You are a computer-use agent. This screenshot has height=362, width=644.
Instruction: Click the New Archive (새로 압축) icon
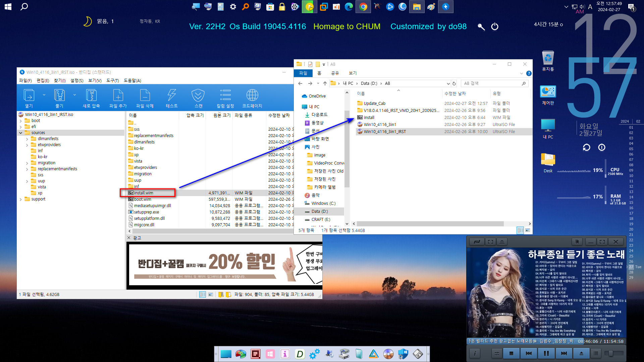(91, 98)
